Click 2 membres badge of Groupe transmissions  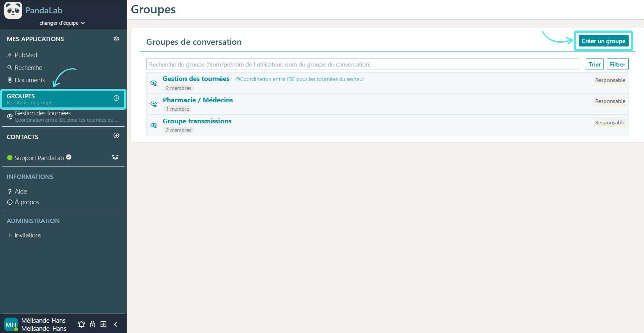(x=178, y=130)
